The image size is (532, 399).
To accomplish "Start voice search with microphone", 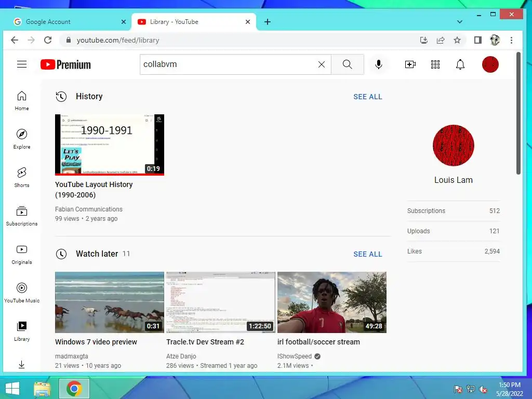I will [x=379, y=64].
